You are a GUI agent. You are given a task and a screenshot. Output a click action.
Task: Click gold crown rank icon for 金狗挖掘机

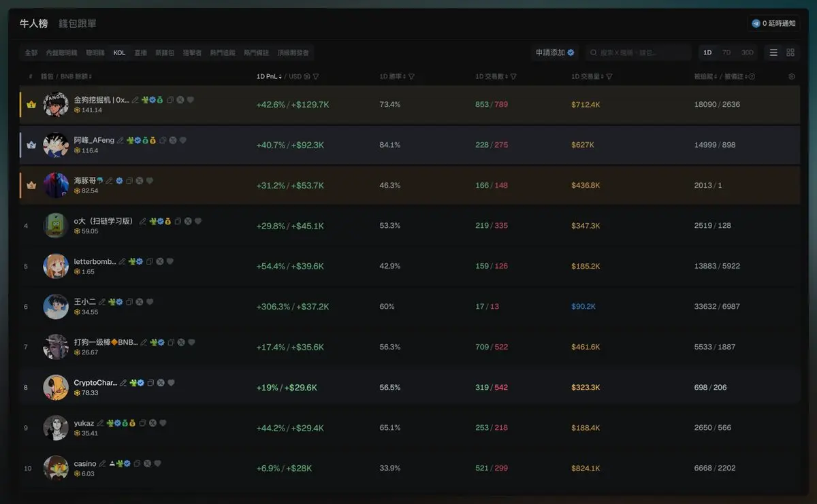click(x=31, y=105)
